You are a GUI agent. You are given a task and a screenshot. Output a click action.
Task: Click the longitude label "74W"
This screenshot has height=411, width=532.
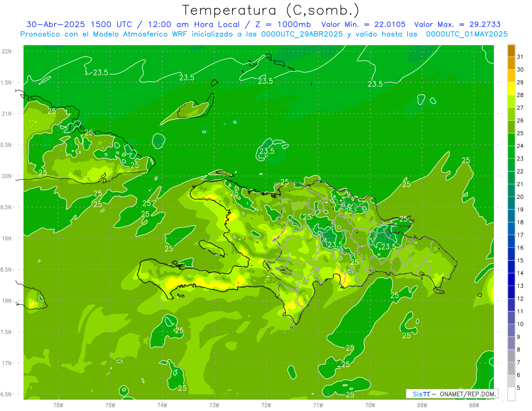point(162,405)
